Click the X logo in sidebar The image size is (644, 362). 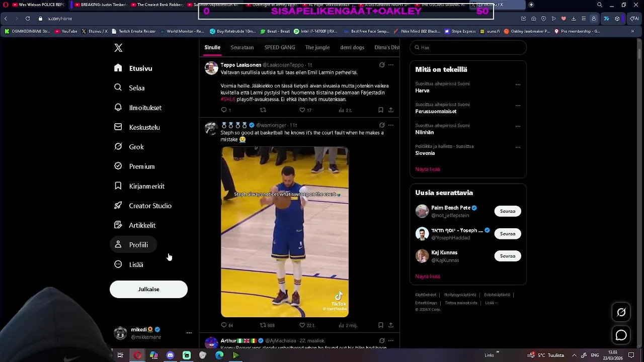[118, 48]
